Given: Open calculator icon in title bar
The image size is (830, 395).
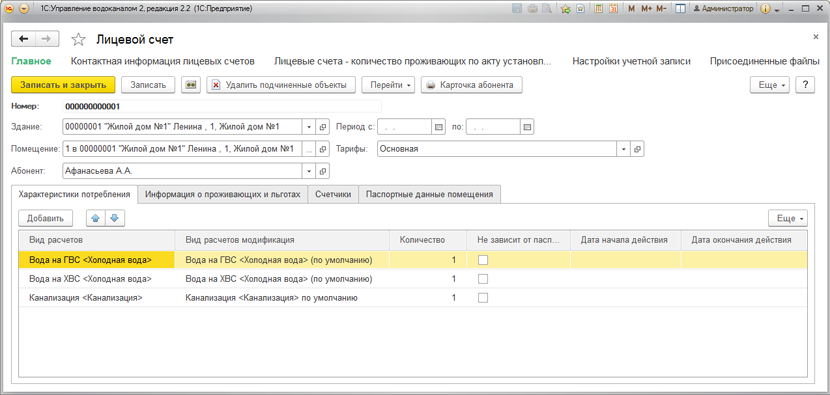Looking at the screenshot, I should [x=598, y=9].
